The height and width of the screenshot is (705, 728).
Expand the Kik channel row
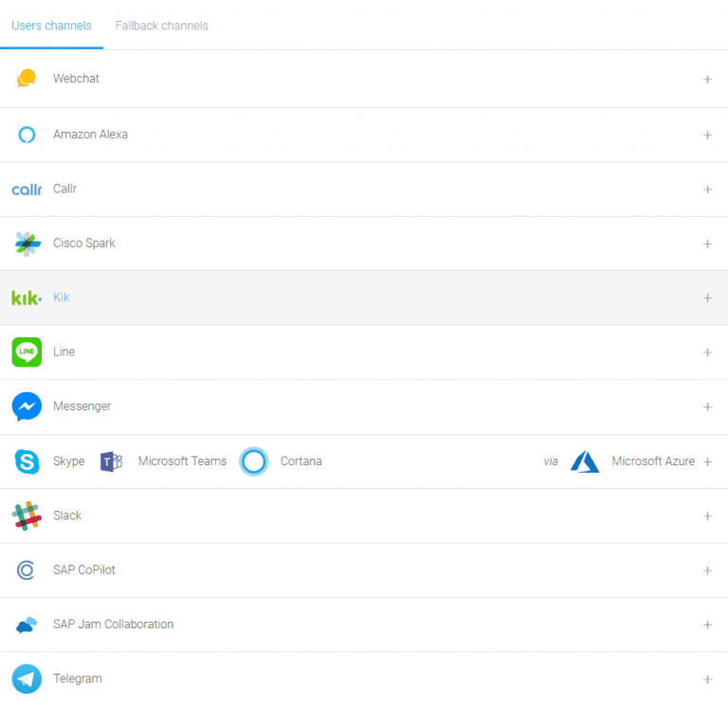click(x=707, y=298)
